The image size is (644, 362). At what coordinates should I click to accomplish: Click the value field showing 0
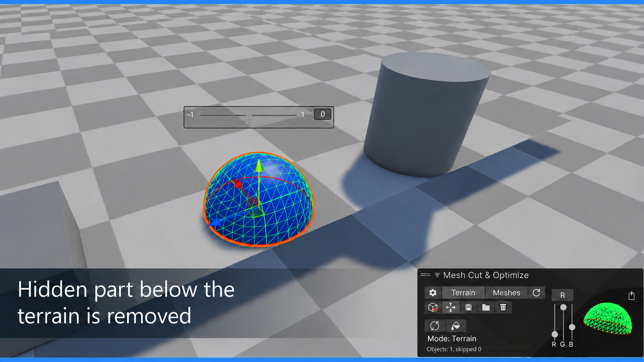click(322, 114)
